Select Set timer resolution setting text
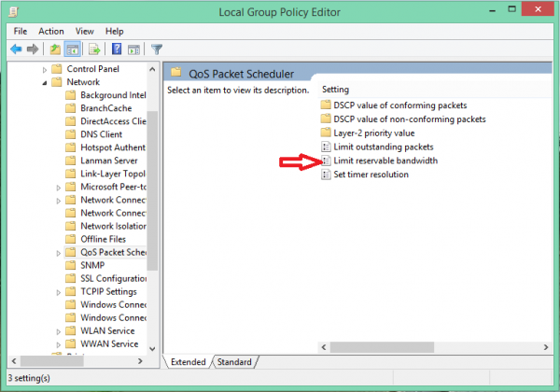The height and width of the screenshot is (392, 560). (371, 175)
